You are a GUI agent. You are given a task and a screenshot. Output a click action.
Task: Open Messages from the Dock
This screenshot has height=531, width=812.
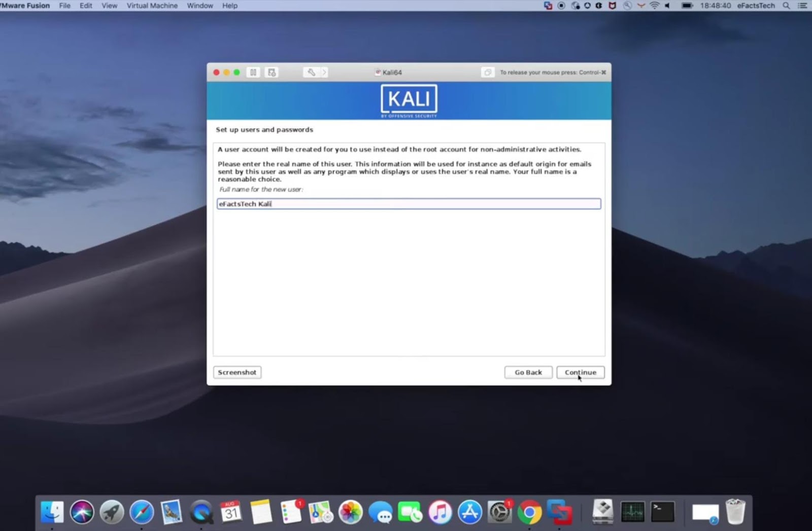(381, 512)
